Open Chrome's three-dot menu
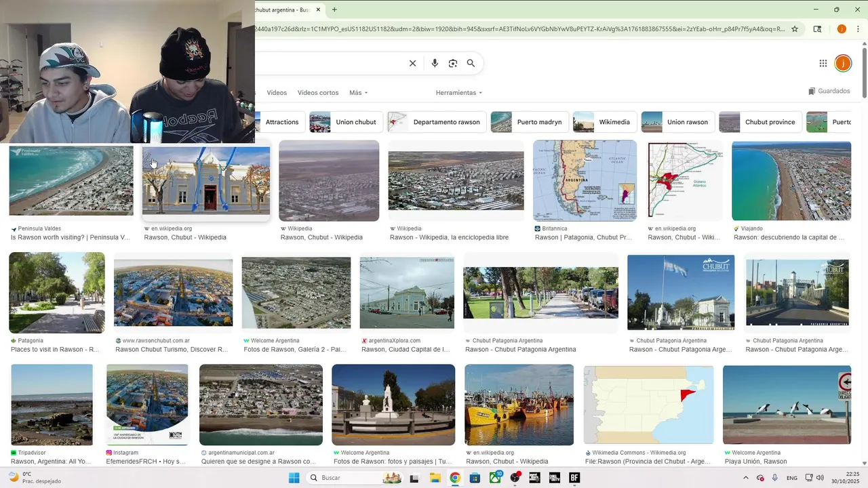 (858, 29)
